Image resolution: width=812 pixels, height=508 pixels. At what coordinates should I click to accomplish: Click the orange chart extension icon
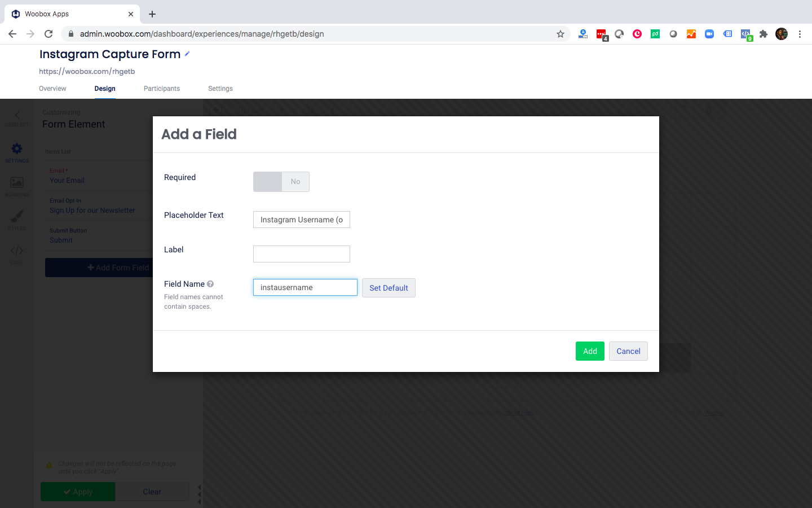coord(691,34)
